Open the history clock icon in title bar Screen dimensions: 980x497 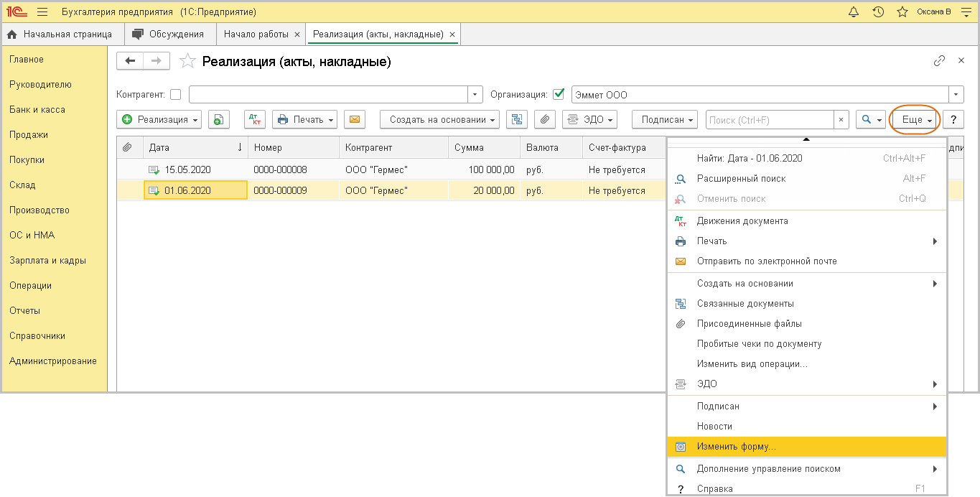click(x=877, y=12)
